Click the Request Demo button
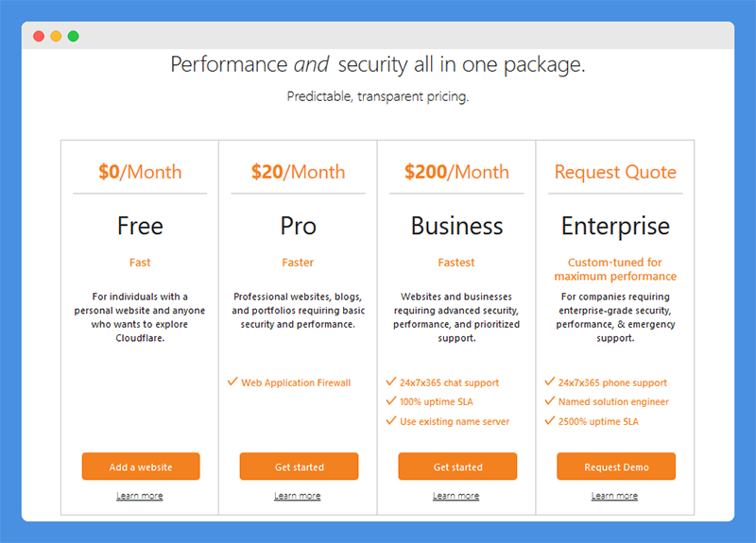The height and width of the screenshot is (543, 756). [x=616, y=466]
